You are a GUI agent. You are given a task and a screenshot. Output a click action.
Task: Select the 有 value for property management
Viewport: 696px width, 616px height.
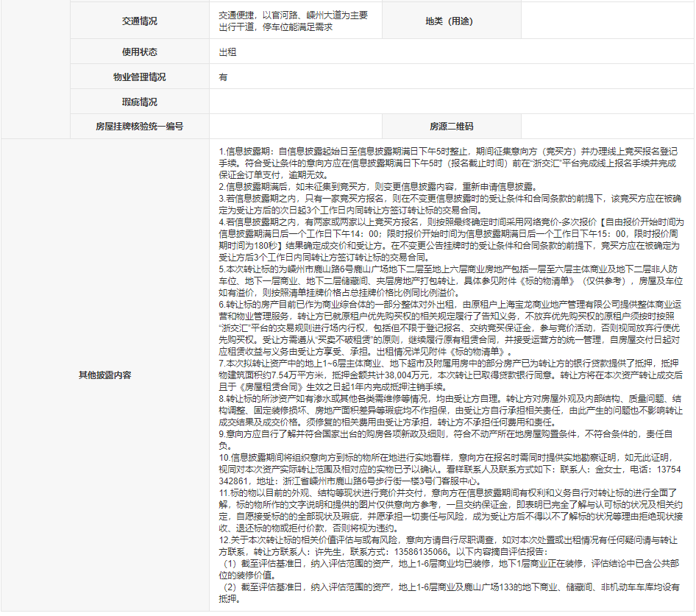[223, 77]
